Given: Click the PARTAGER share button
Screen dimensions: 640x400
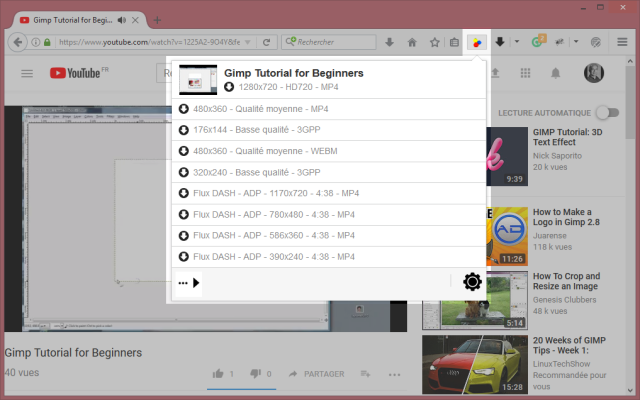Looking at the screenshot, I should (x=317, y=374).
